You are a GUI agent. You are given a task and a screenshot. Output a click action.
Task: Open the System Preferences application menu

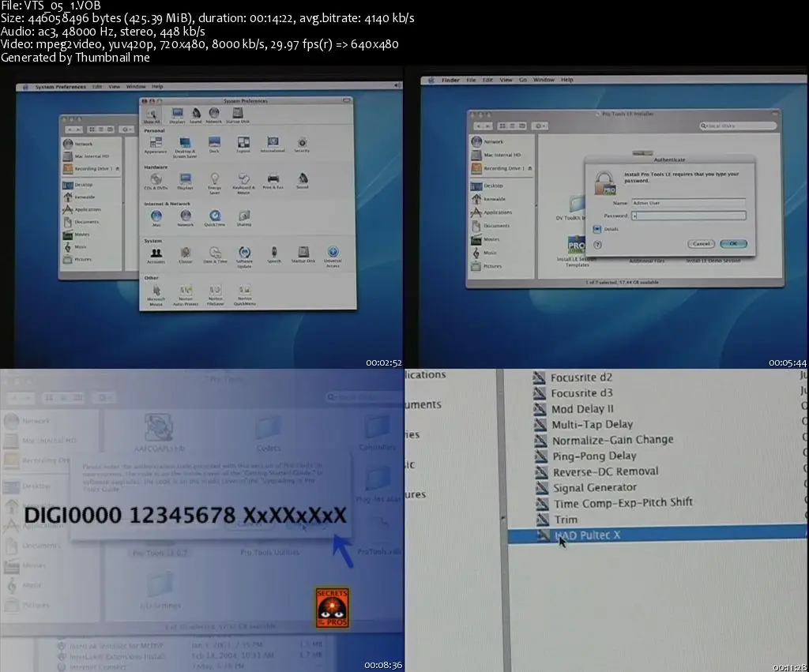(60, 87)
